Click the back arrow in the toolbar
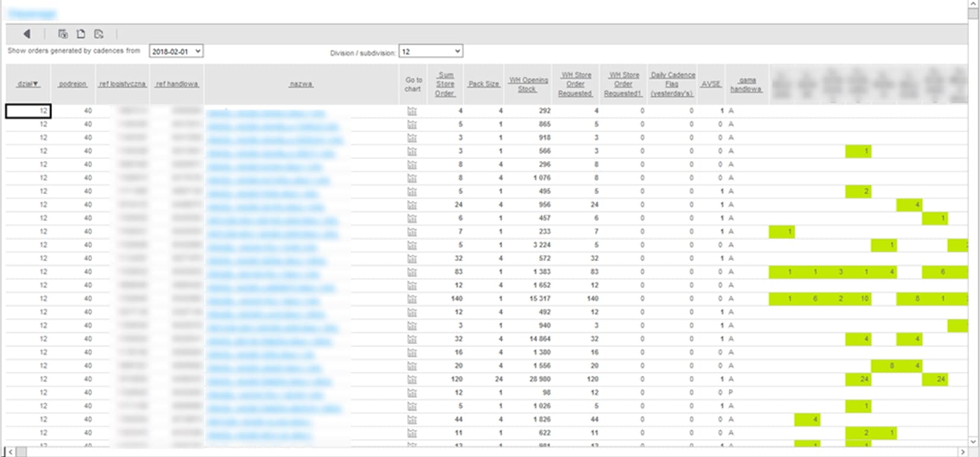The width and height of the screenshot is (980, 457). (27, 34)
